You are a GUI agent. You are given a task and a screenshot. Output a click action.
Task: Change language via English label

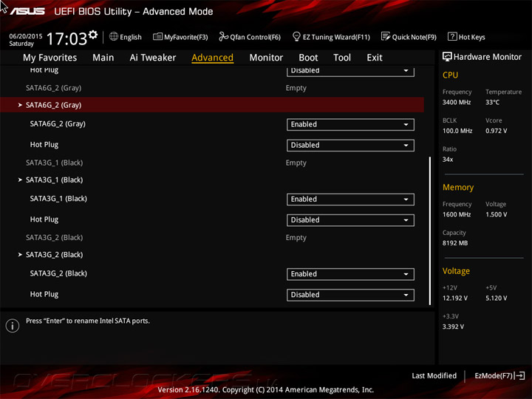coord(131,37)
